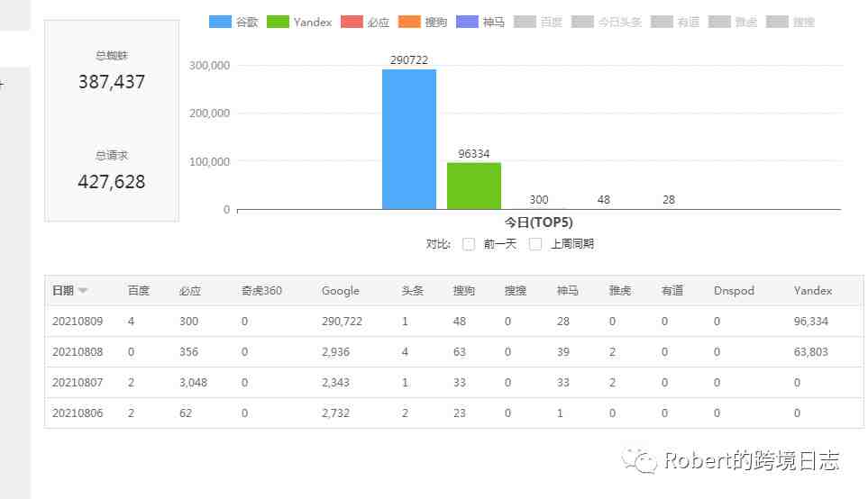The height and width of the screenshot is (499, 868).
Task: Select the green 96334 Yandex bar
Action: coord(474,186)
